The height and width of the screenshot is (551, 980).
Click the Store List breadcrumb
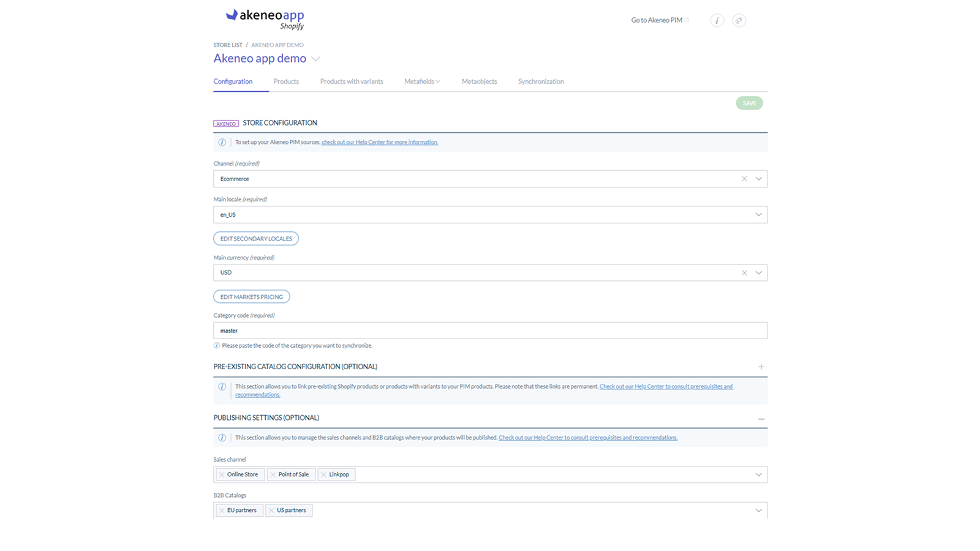click(x=228, y=45)
